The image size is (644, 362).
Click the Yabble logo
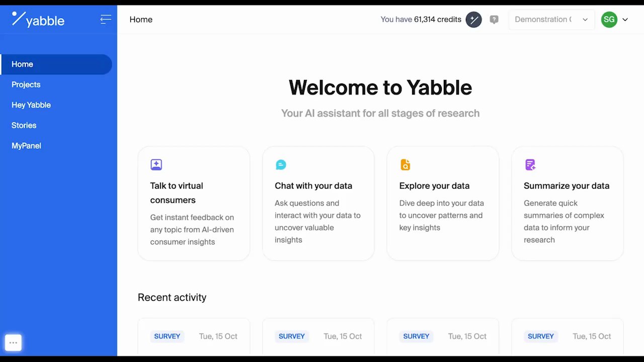pos(38,20)
